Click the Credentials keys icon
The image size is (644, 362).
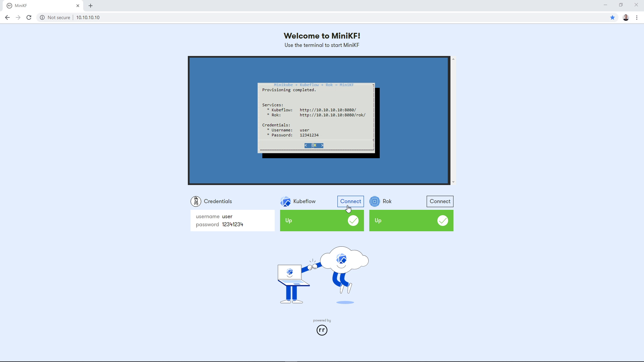[x=196, y=201]
